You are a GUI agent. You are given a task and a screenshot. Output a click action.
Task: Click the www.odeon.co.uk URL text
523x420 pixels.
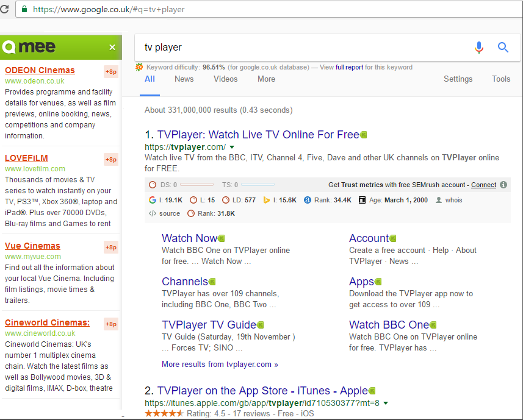coord(34,81)
